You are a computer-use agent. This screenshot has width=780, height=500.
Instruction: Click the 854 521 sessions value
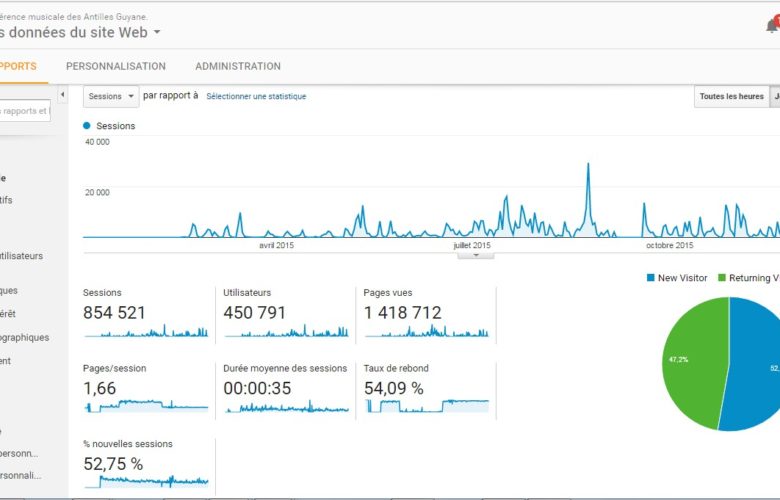(x=114, y=312)
